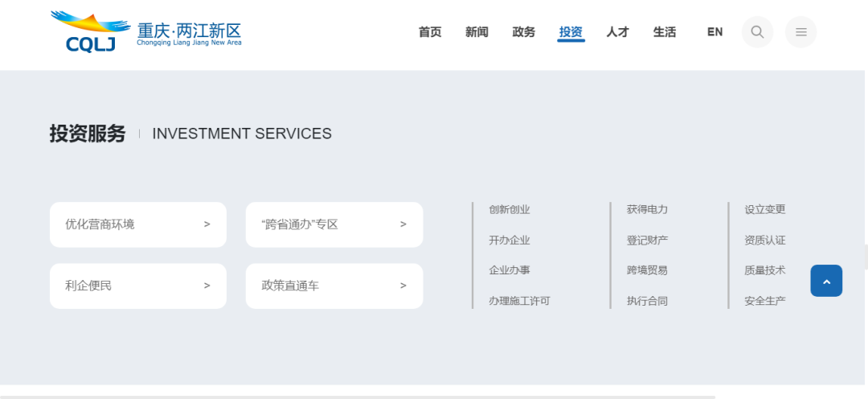Click the 质量技术 link
The width and height of the screenshot is (868, 399).
click(x=765, y=270)
